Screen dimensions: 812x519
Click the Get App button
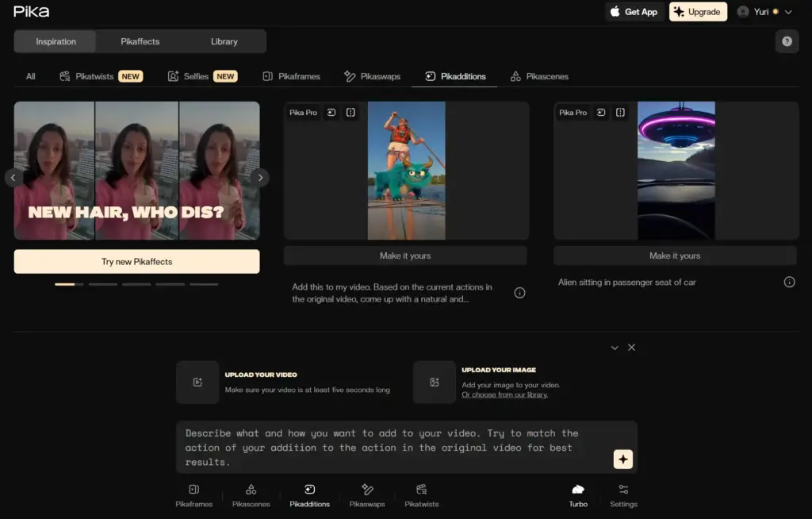(634, 12)
